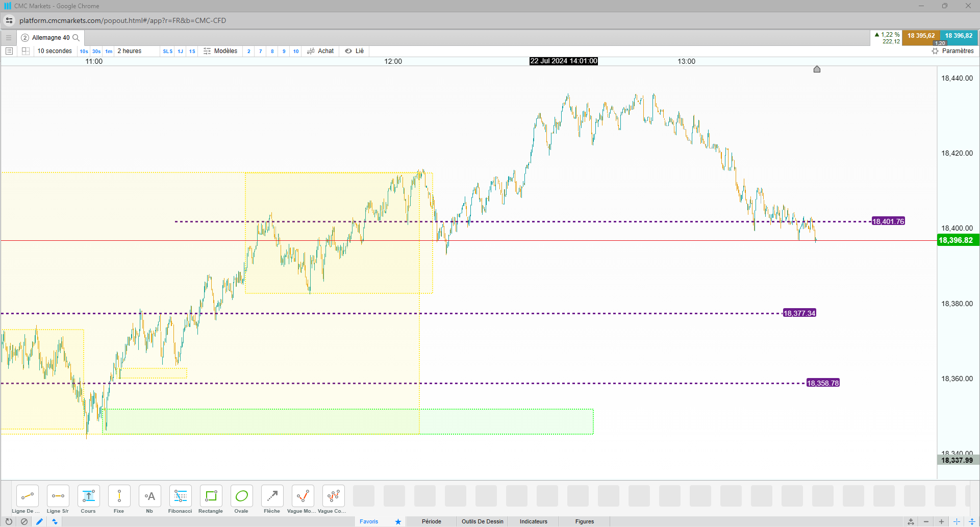Switch to the Outils De Dessin tab
The image size is (980, 527).
click(483, 521)
